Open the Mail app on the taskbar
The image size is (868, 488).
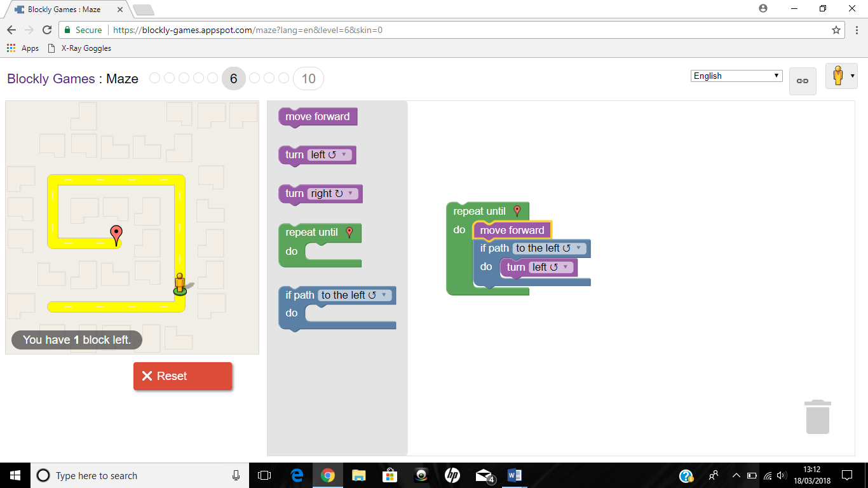484,475
